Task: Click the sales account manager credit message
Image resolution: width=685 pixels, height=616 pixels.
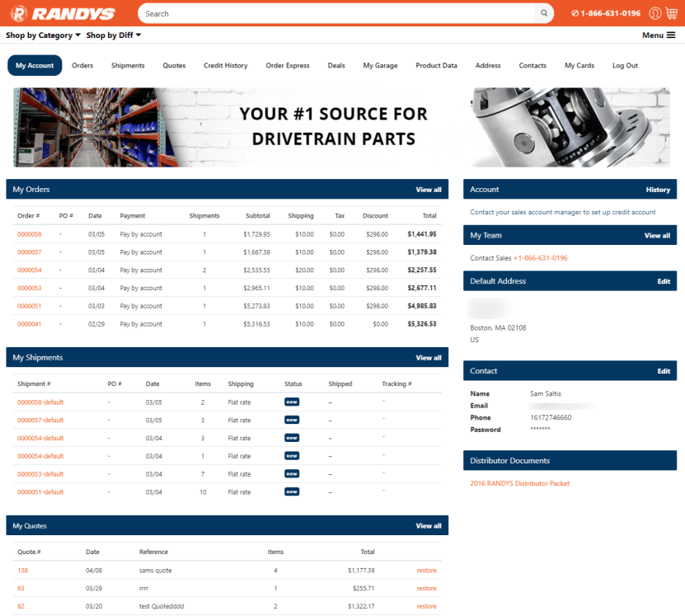Action: click(x=563, y=212)
